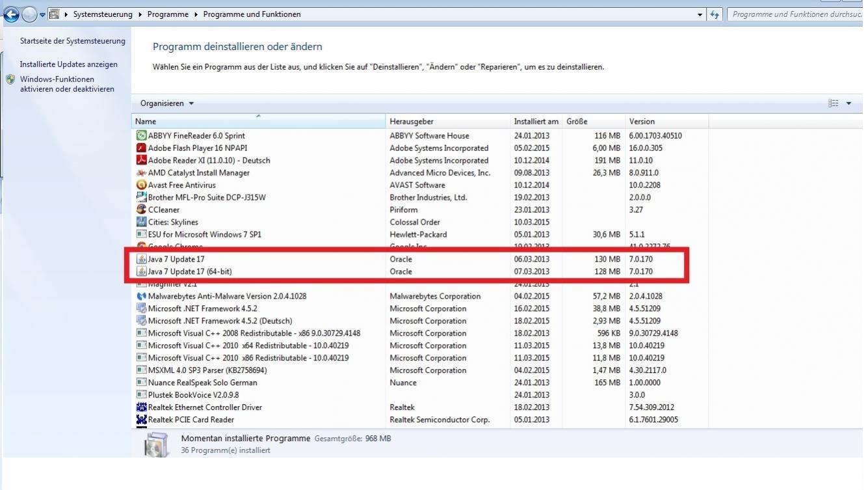Image resolution: width=868 pixels, height=490 pixels.
Task: Click the MSXML 4.0 SP3 Parser icon
Action: click(x=141, y=370)
